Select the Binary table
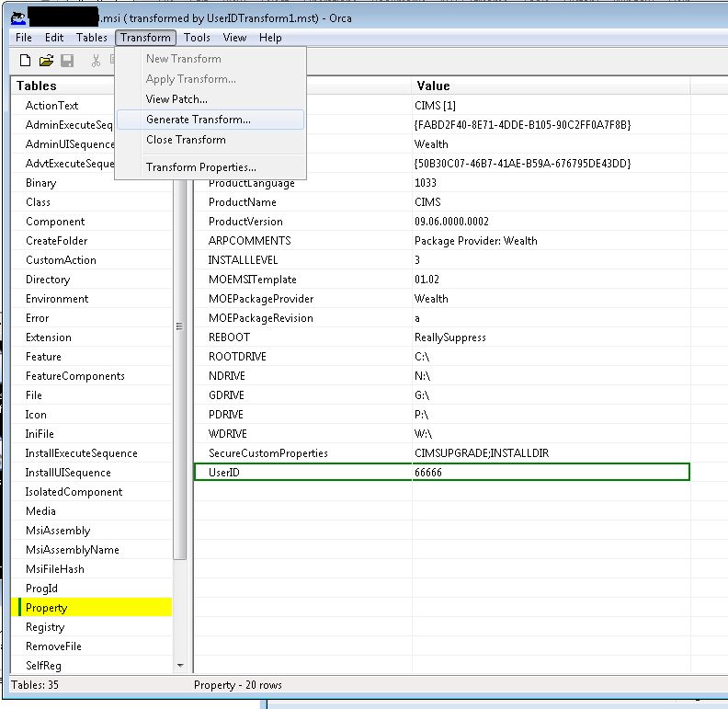 pyautogui.click(x=40, y=183)
